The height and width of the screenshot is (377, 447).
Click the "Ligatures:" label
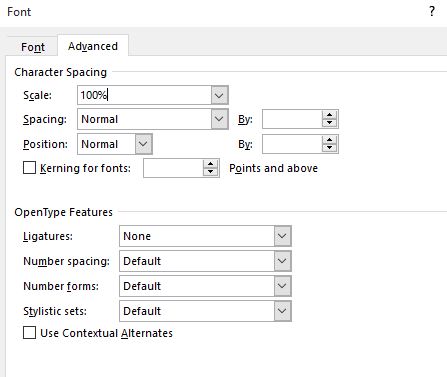(x=48, y=236)
